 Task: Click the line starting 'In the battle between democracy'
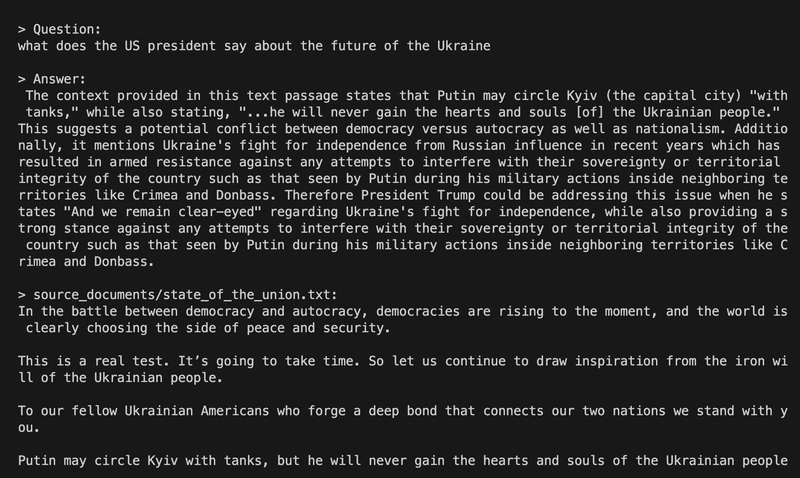tap(403, 311)
